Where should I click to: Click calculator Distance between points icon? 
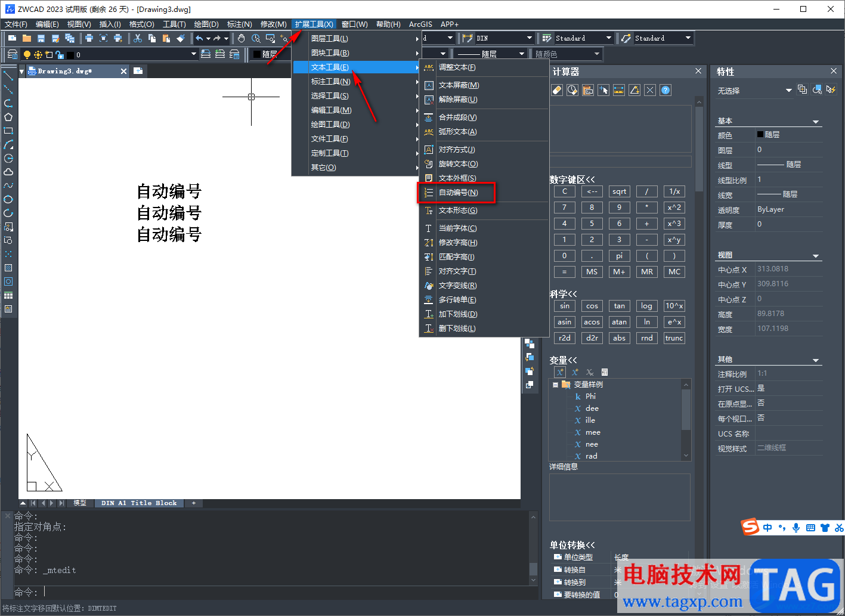click(x=619, y=90)
